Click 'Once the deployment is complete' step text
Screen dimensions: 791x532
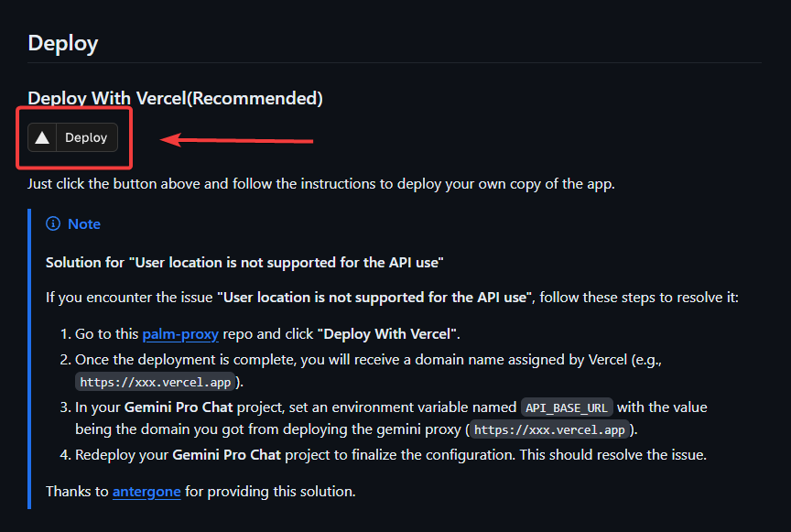(368, 371)
